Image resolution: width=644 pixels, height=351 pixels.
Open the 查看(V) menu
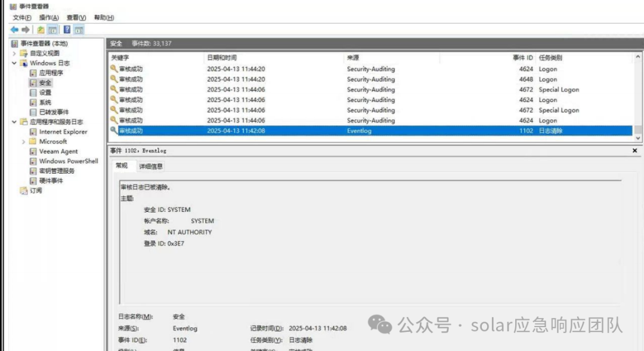click(76, 17)
